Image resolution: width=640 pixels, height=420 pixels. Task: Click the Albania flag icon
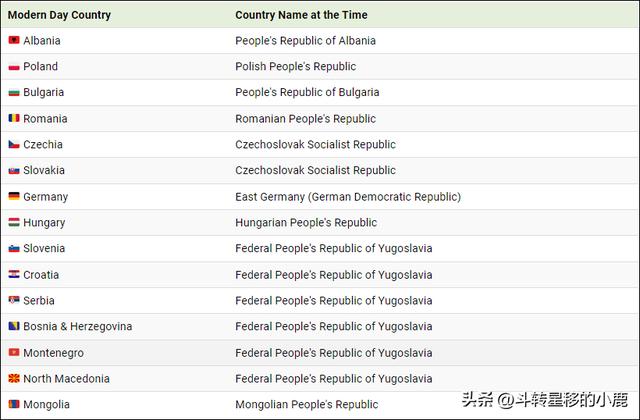click(14, 40)
